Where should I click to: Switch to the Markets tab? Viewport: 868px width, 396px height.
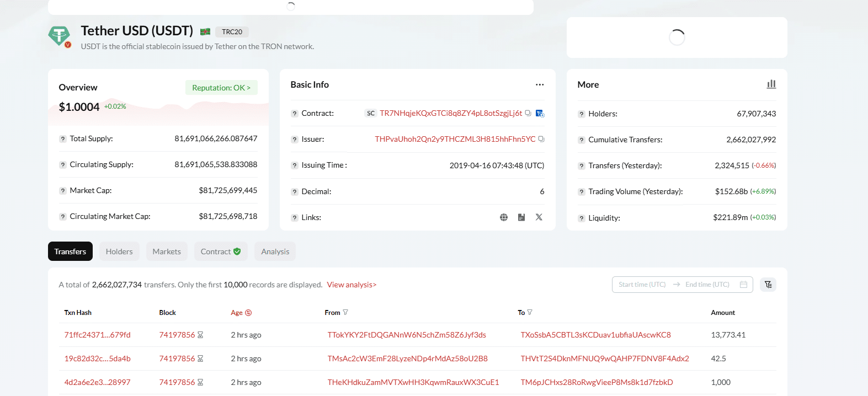pos(167,251)
